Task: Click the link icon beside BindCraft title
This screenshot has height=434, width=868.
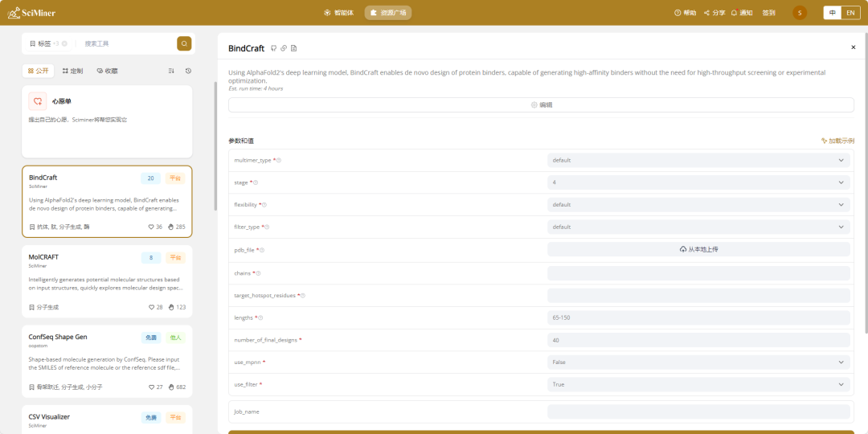Action: click(x=284, y=48)
